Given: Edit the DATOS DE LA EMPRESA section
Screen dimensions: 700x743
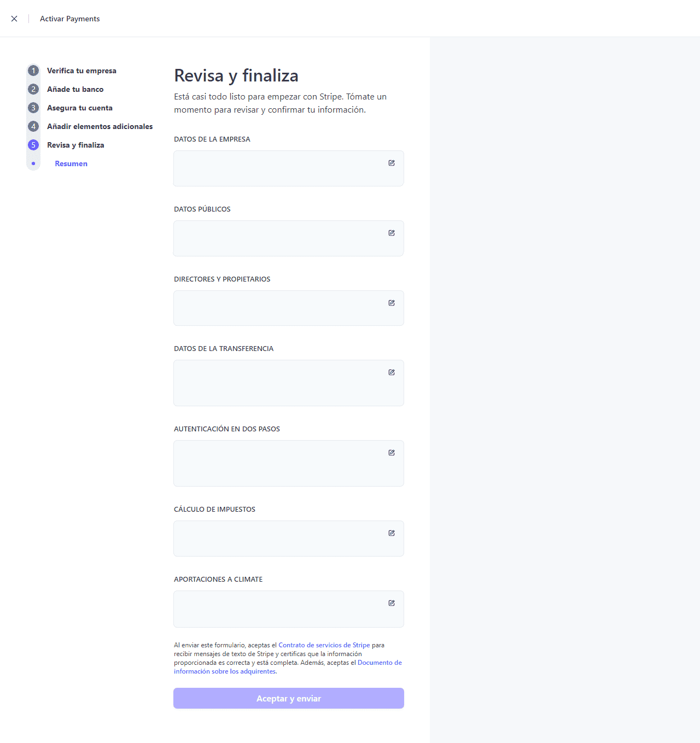Looking at the screenshot, I should tap(392, 163).
